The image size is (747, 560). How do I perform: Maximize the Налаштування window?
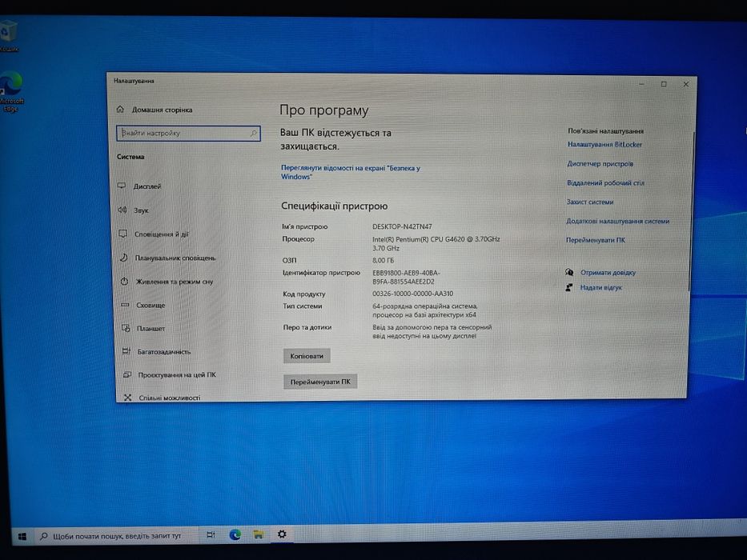[x=664, y=84]
